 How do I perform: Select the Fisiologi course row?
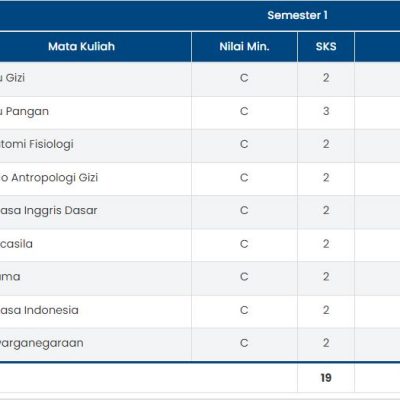coord(200,146)
